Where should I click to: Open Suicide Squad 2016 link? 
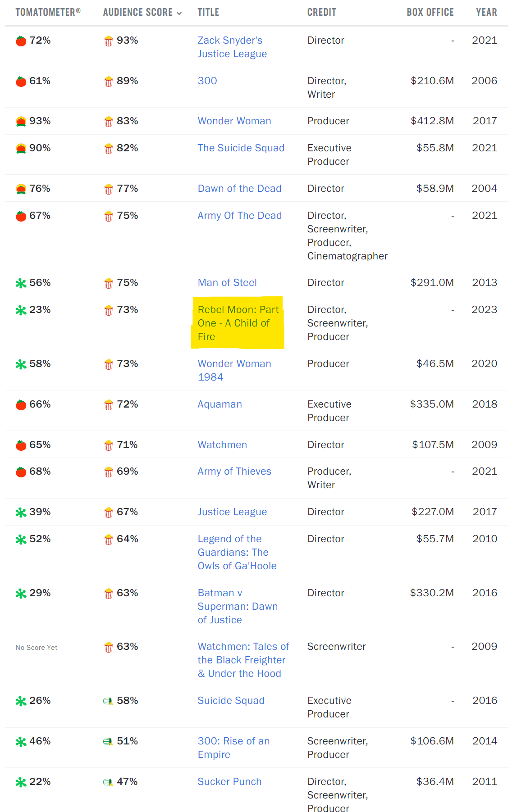(x=231, y=700)
